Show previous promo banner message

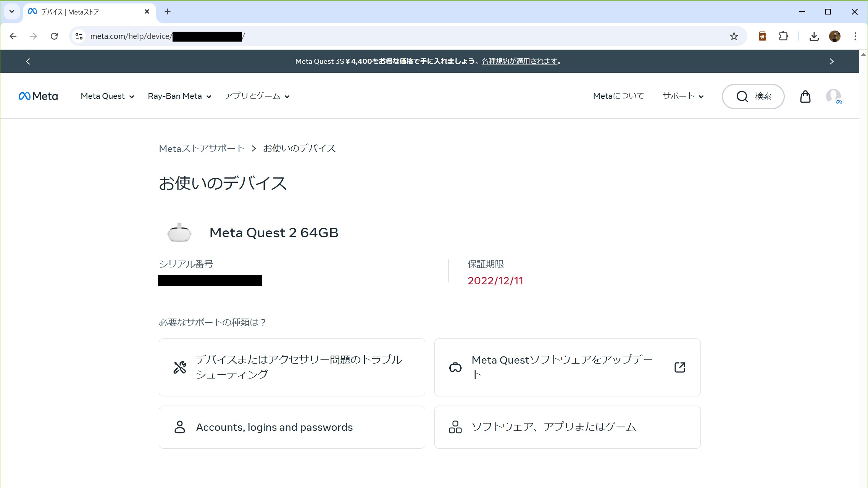tap(28, 61)
